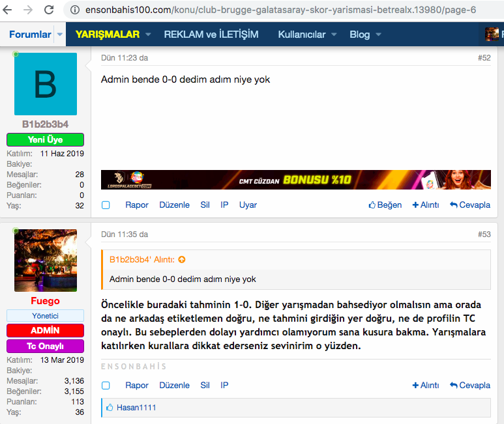Open the account avatar in the navigation bar
Screen dimensions: 504x424
click(492, 35)
